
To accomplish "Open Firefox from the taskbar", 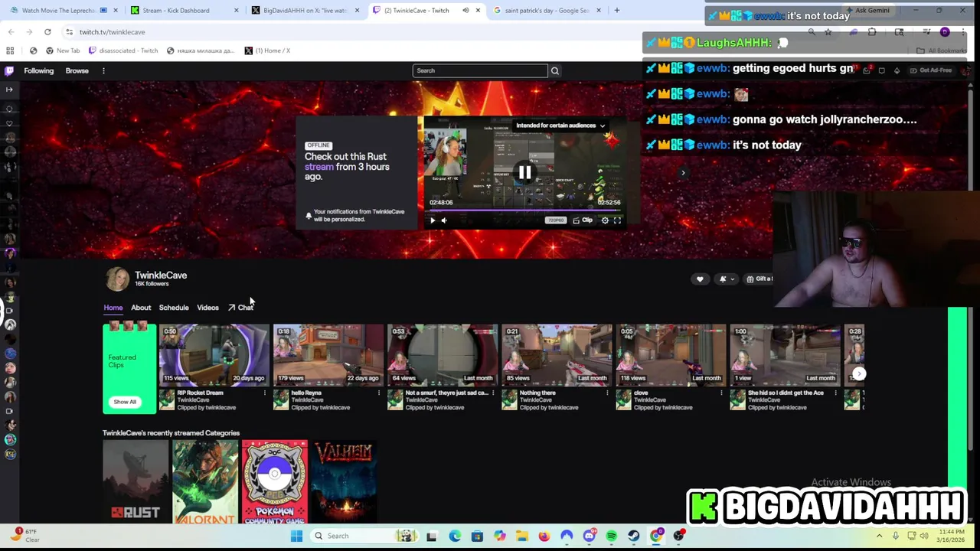I will pos(544,536).
